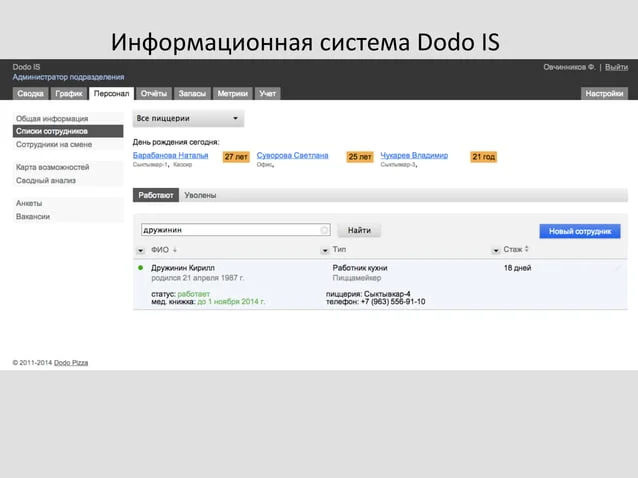Viewport: 638px width, 478px height.
Task: Open Анкеты in the sidebar
Action: 68,203
